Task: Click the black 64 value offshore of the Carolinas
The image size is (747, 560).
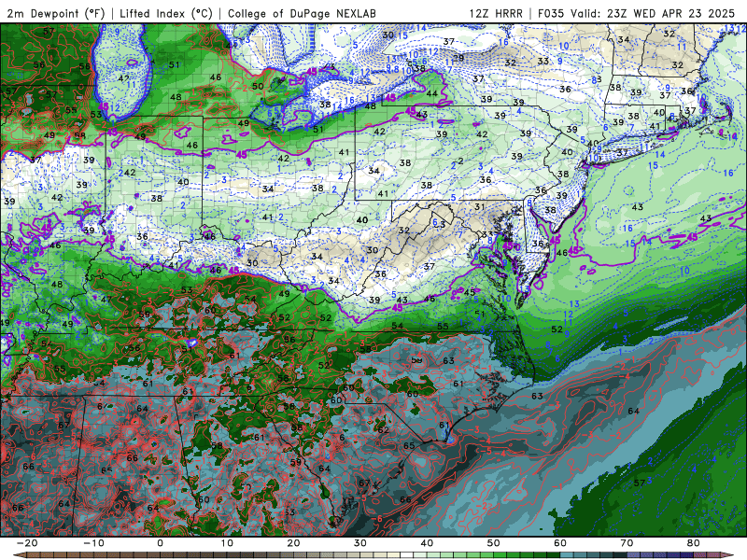Action: pyautogui.click(x=634, y=411)
